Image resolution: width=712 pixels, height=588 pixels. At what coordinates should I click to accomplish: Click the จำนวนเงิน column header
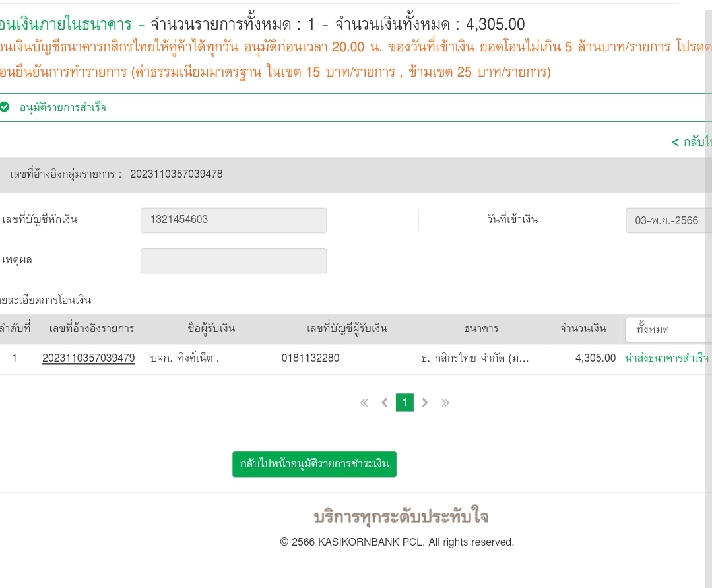583,329
